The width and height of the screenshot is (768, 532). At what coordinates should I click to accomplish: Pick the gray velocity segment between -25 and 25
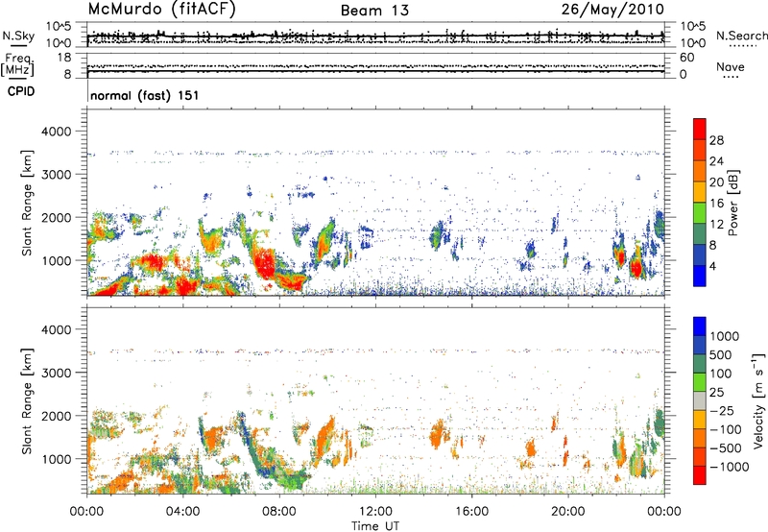pyautogui.click(x=700, y=400)
